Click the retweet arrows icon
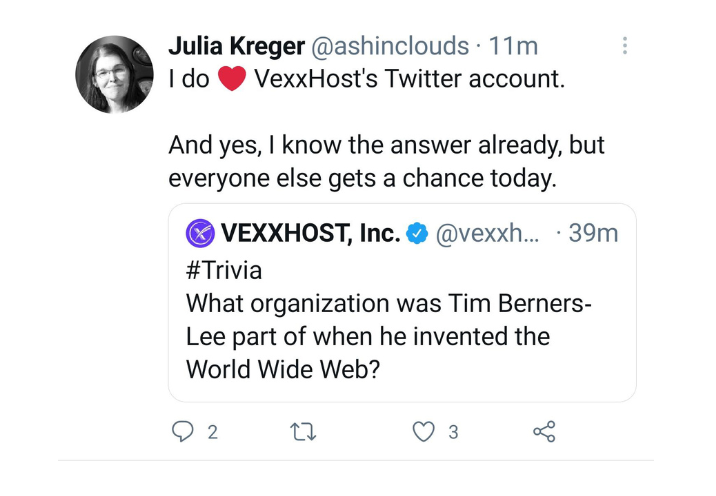 click(303, 432)
